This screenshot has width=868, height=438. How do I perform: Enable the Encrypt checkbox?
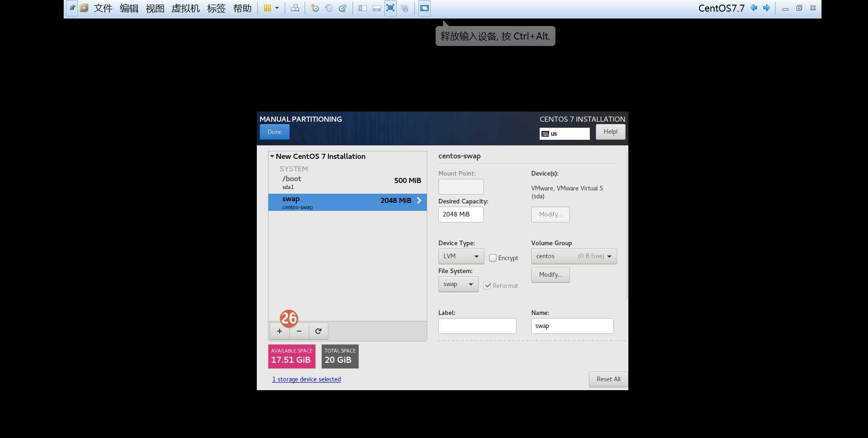(493, 258)
